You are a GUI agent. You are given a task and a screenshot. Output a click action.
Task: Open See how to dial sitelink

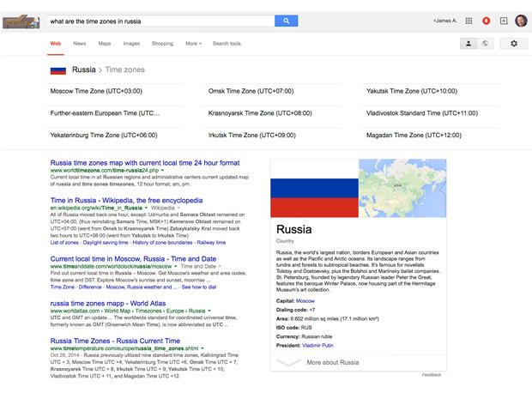tap(199, 287)
